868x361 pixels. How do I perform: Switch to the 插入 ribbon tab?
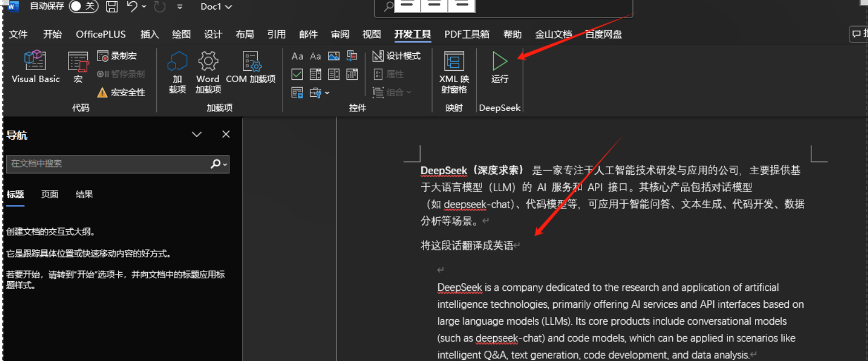[x=149, y=35]
